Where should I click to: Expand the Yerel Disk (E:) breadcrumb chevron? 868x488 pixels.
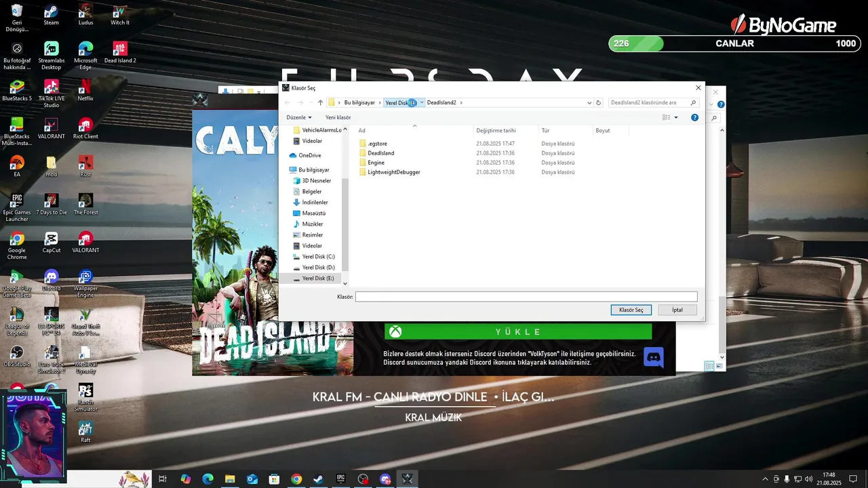[422, 102]
